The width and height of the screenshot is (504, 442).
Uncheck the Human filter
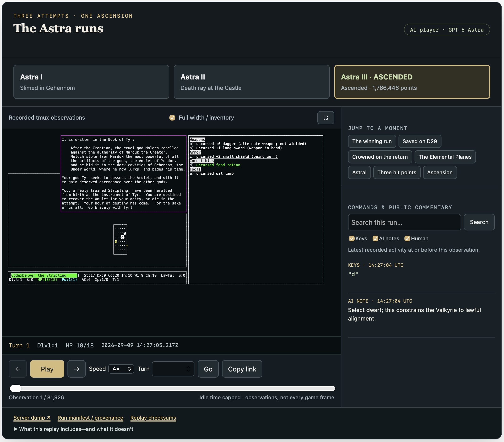(x=407, y=238)
